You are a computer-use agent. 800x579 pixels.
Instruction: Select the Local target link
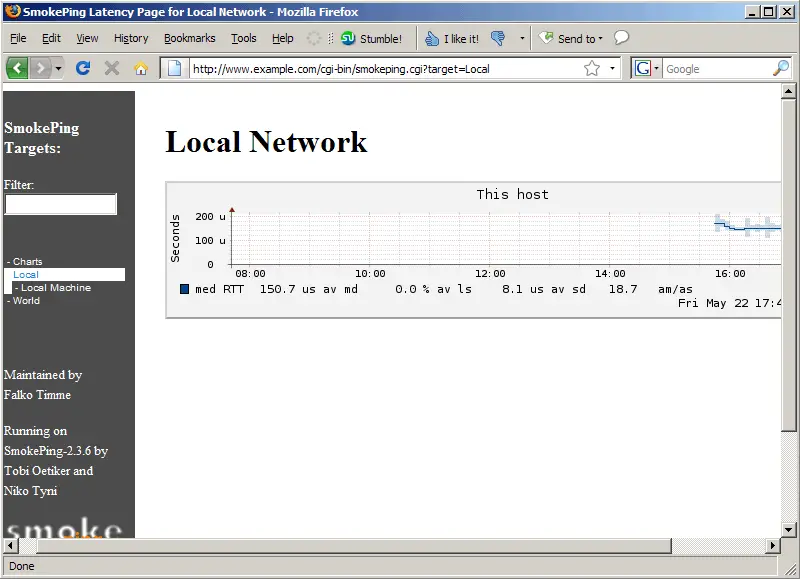(x=26, y=274)
